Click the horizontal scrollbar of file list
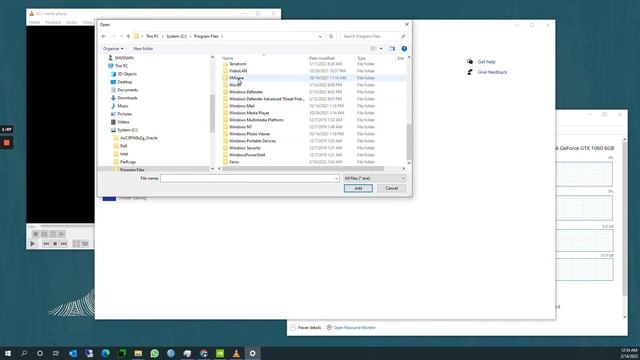This screenshot has height=360, width=640. pos(303,169)
